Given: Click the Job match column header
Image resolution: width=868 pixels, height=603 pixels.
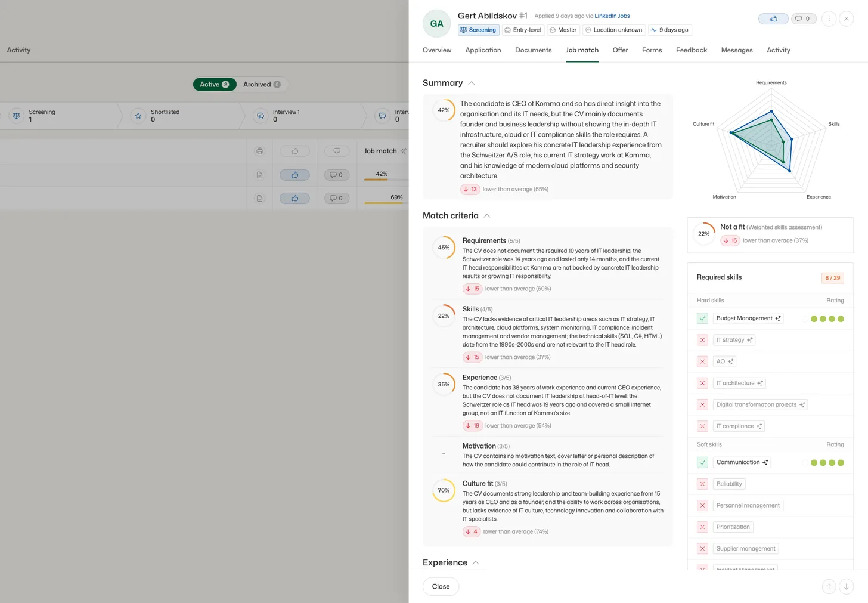Looking at the screenshot, I should 380,151.
